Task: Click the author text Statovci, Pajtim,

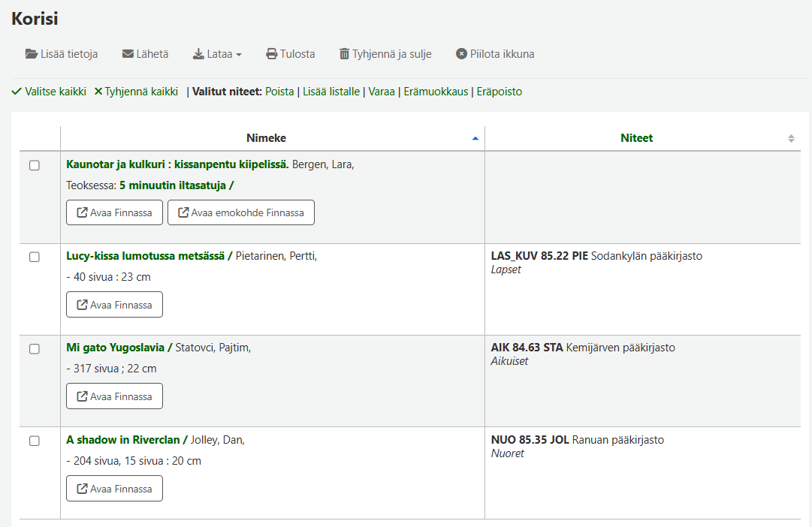Action: point(213,348)
